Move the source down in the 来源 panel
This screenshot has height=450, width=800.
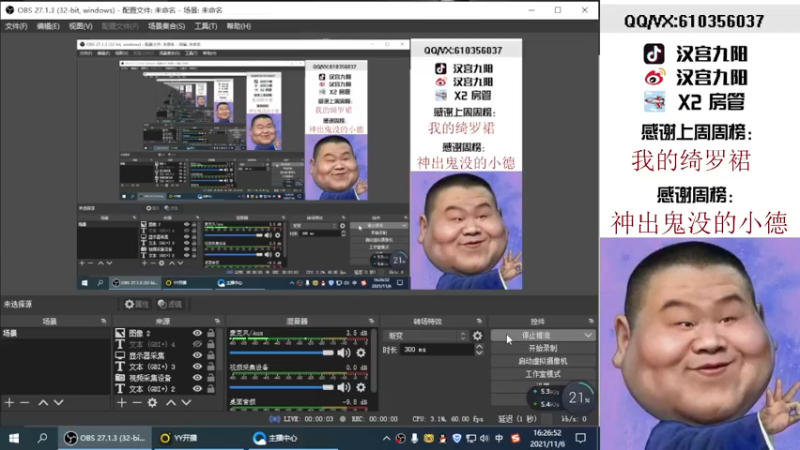(x=186, y=403)
